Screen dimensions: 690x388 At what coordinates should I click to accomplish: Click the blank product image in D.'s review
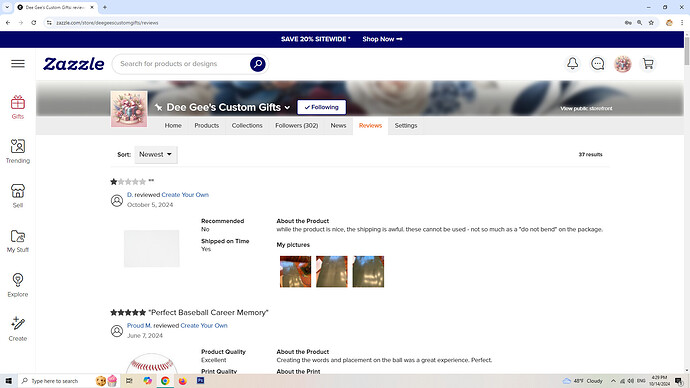pos(151,249)
